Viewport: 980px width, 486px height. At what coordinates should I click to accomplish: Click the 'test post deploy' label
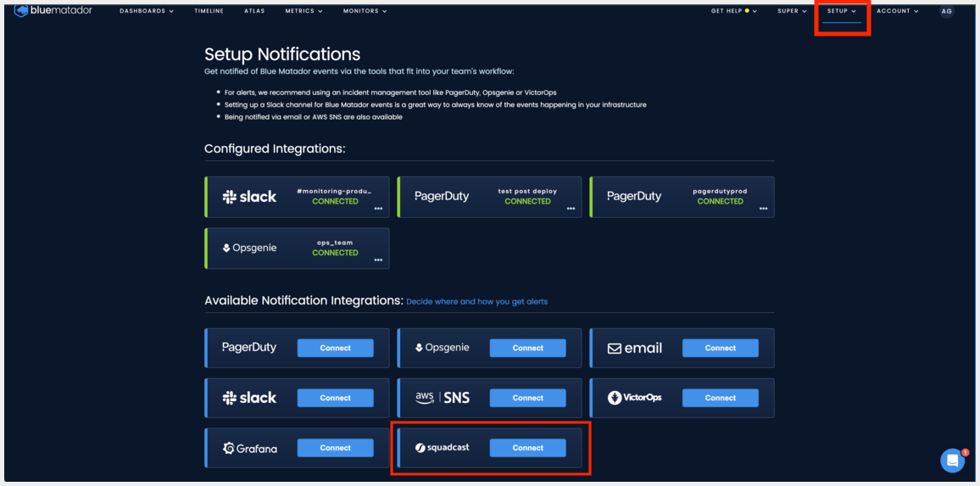527,192
